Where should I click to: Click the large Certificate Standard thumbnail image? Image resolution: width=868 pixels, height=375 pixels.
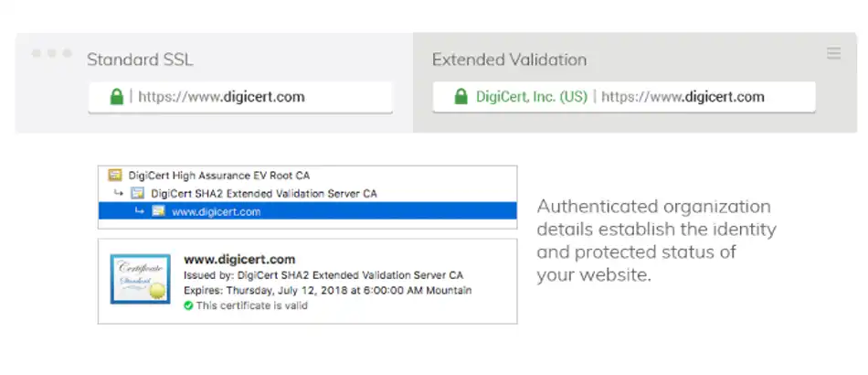(x=140, y=279)
